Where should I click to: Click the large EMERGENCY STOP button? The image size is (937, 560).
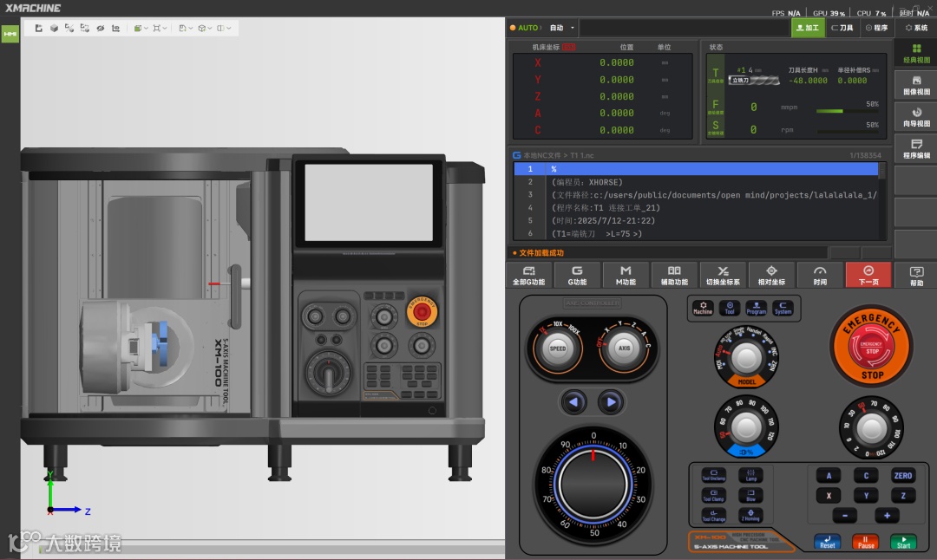pyautogui.click(x=871, y=346)
